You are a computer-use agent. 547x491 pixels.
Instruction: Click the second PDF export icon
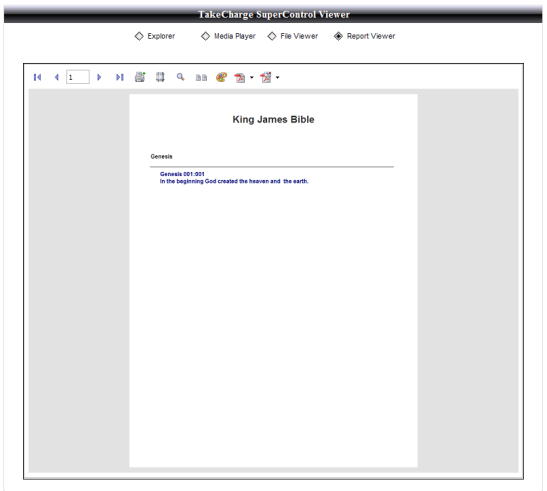(266, 77)
